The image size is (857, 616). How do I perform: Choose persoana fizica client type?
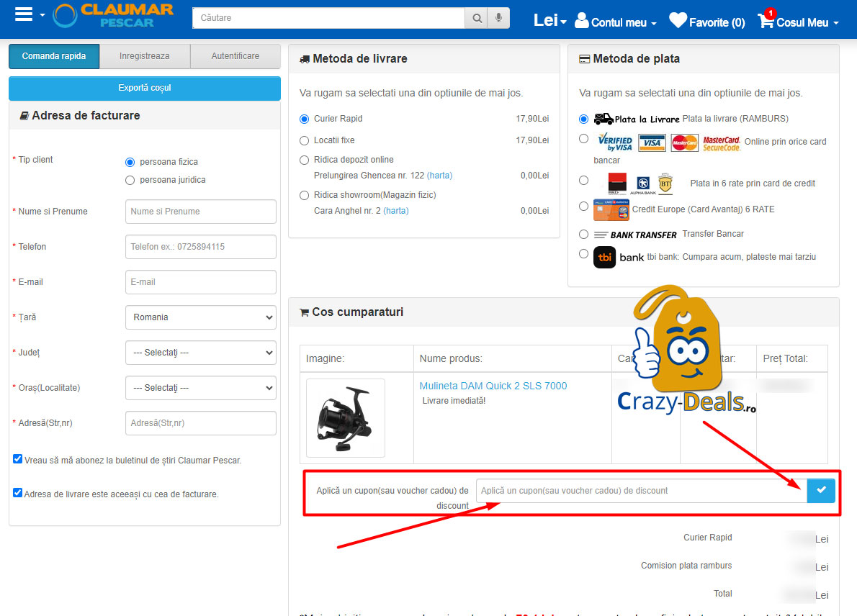[x=130, y=162]
